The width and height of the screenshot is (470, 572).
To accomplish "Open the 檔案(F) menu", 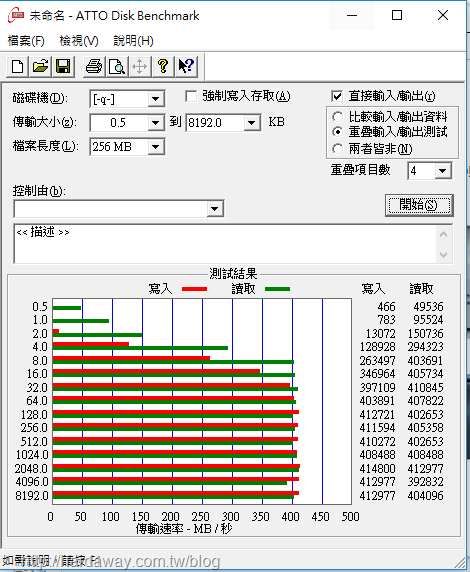I will point(26,41).
